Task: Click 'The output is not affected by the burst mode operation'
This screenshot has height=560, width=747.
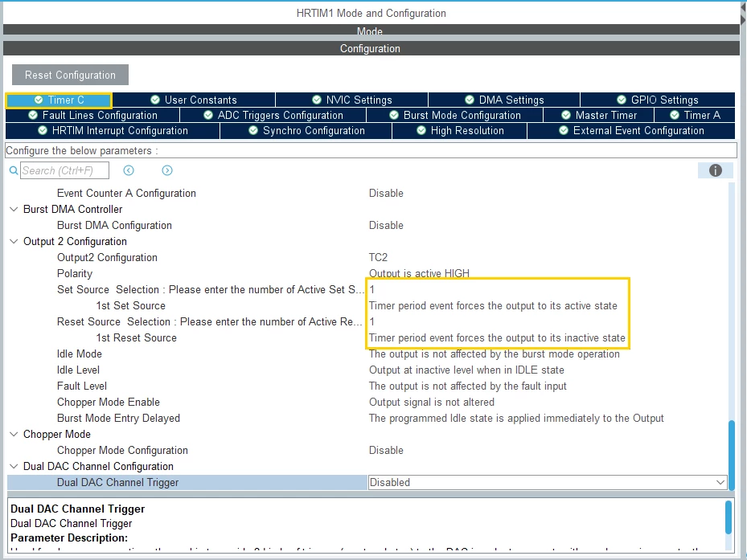Action: pos(494,354)
